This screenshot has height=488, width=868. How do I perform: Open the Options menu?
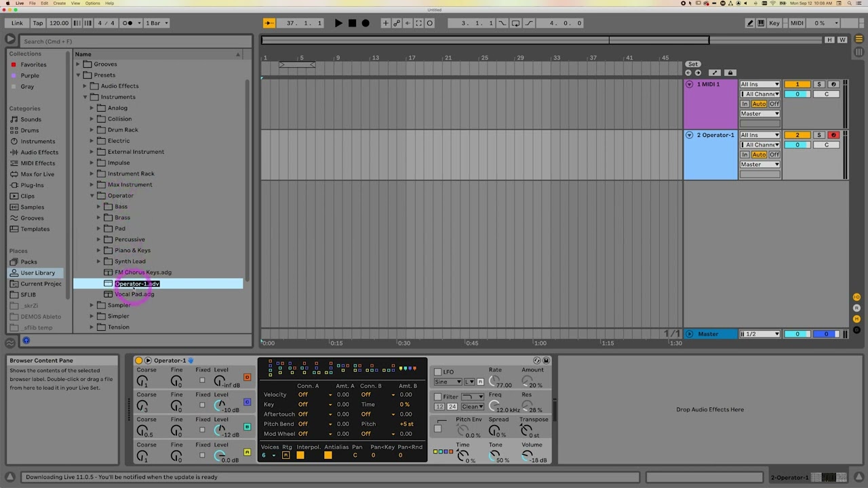[x=92, y=3]
